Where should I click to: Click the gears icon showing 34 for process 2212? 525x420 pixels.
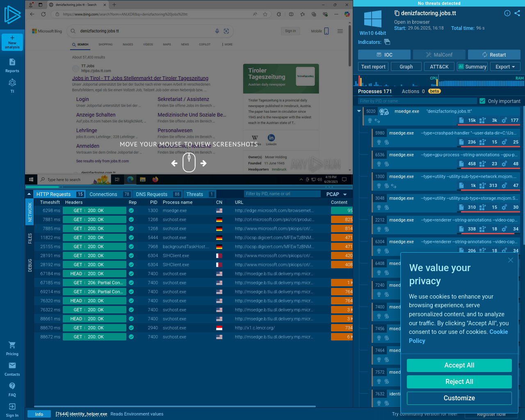coord(504,229)
